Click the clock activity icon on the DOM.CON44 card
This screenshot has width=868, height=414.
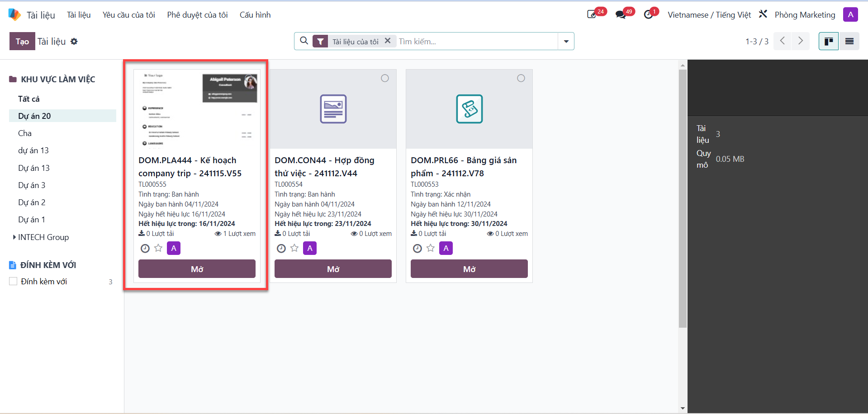281,248
